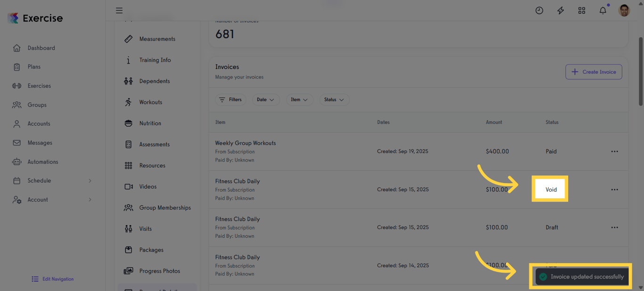Open the notifications bell icon

coord(603,10)
